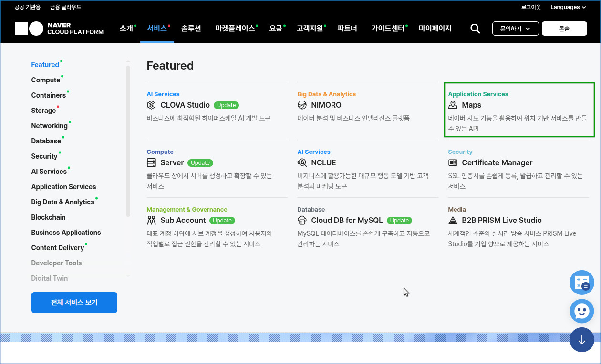Click the Sub Account people icon
This screenshot has height=364, width=601.
[x=151, y=220]
